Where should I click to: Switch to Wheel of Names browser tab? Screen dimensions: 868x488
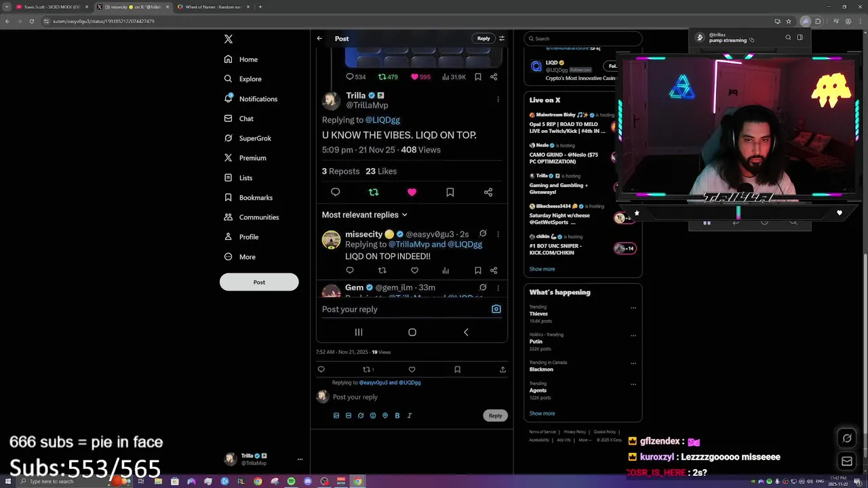point(213,7)
